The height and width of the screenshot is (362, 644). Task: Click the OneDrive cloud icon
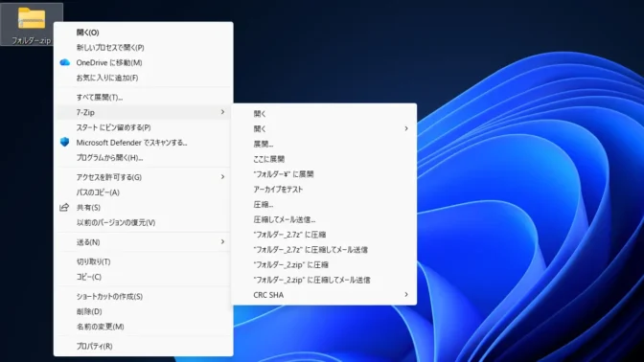[x=65, y=62]
